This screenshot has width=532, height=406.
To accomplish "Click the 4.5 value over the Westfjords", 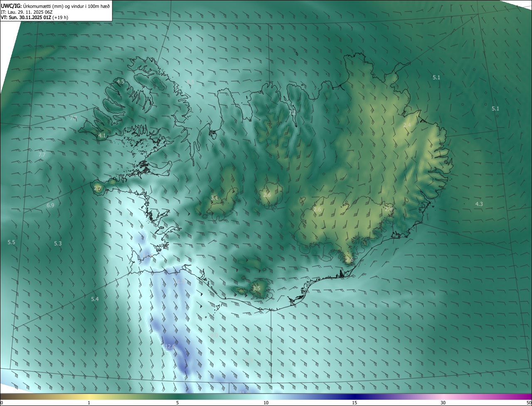I will (x=121, y=82).
